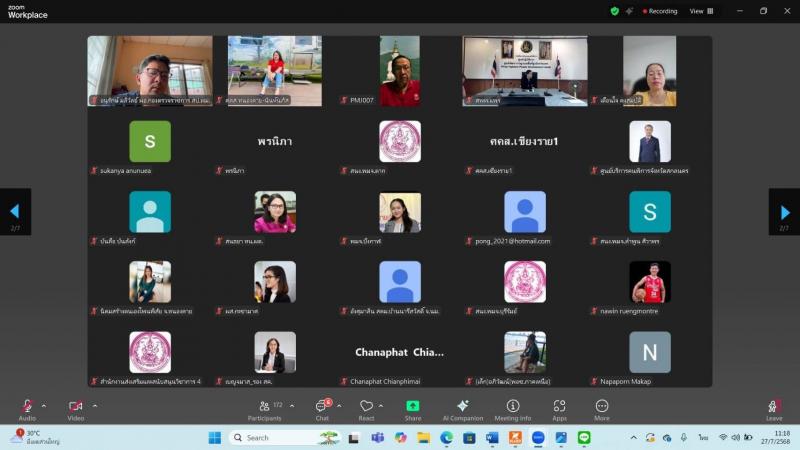Open the More options menu
This screenshot has width=800, height=450.
(602, 410)
